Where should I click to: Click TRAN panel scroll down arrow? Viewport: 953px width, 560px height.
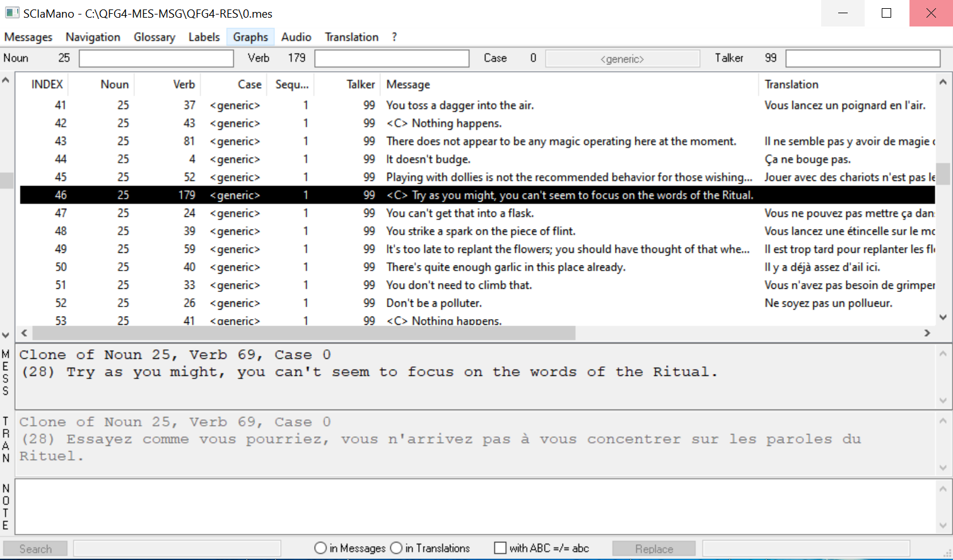click(x=943, y=467)
